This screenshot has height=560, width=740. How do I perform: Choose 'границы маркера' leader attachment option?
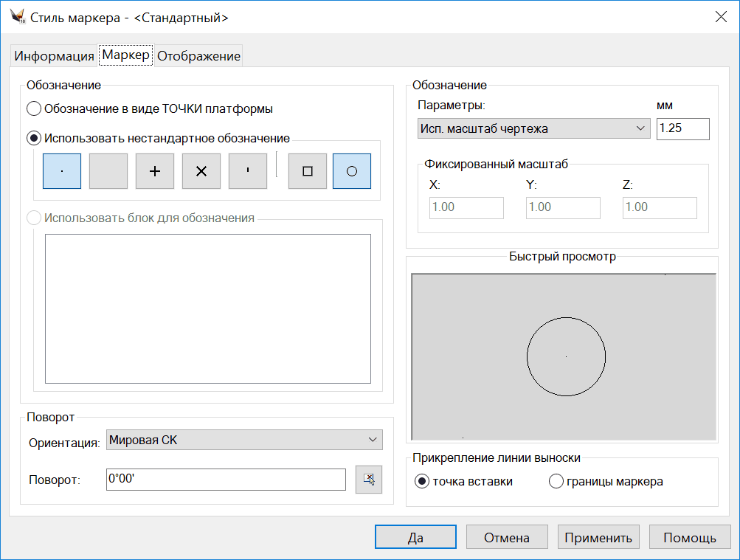click(558, 482)
